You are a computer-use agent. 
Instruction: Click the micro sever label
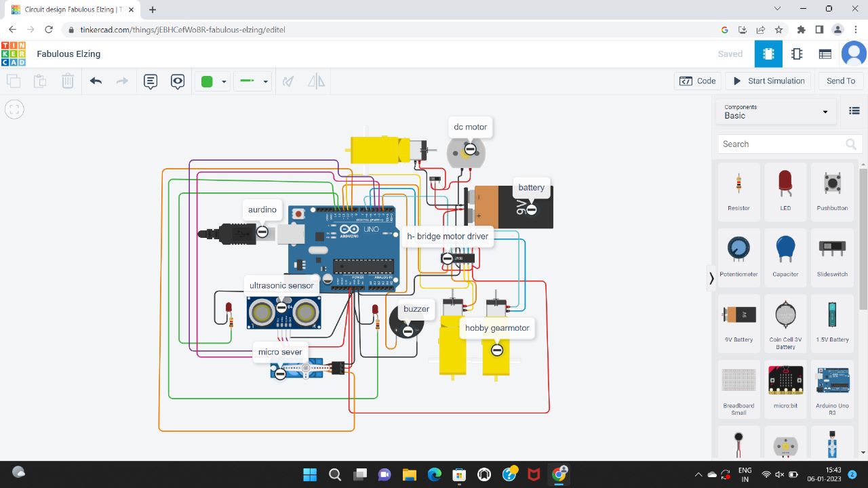(x=280, y=352)
